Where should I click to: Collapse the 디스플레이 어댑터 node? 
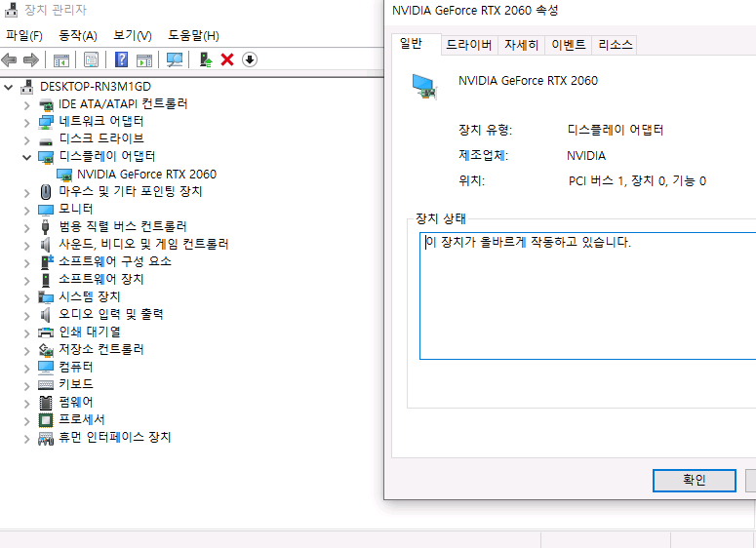click(x=27, y=157)
